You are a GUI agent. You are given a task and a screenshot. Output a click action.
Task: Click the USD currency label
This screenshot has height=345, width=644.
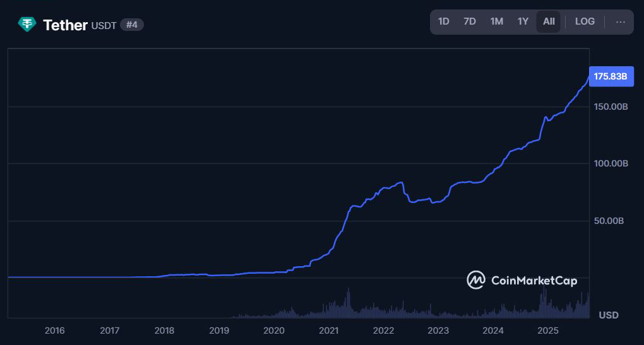pyautogui.click(x=609, y=315)
